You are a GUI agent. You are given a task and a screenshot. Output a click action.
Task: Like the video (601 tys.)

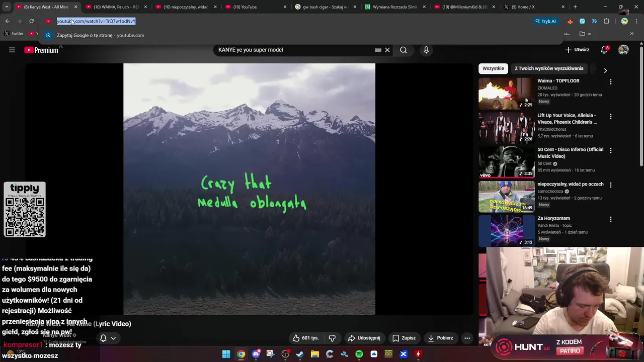305,338
